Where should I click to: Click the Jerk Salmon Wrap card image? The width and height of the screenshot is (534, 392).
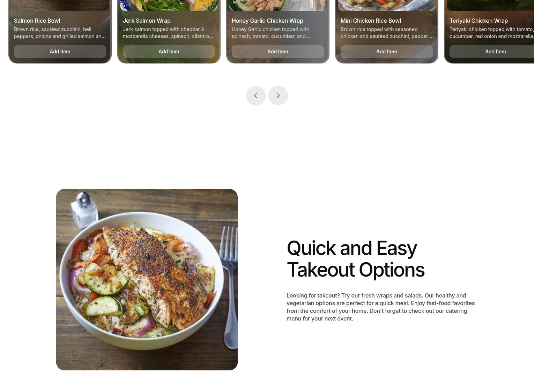tap(169, 5)
